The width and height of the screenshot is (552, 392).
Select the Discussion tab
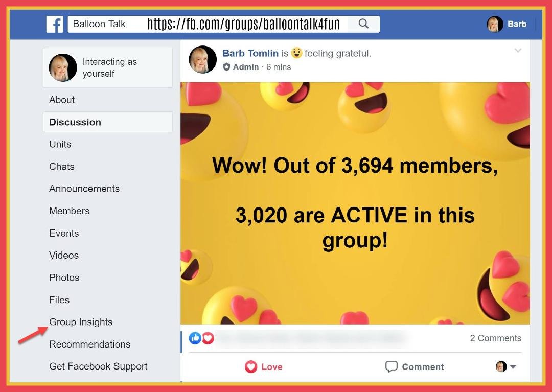(108, 122)
